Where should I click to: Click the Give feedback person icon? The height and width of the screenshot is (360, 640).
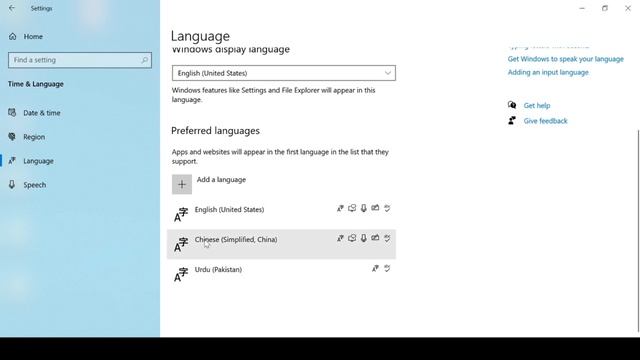[x=512, y=120]
